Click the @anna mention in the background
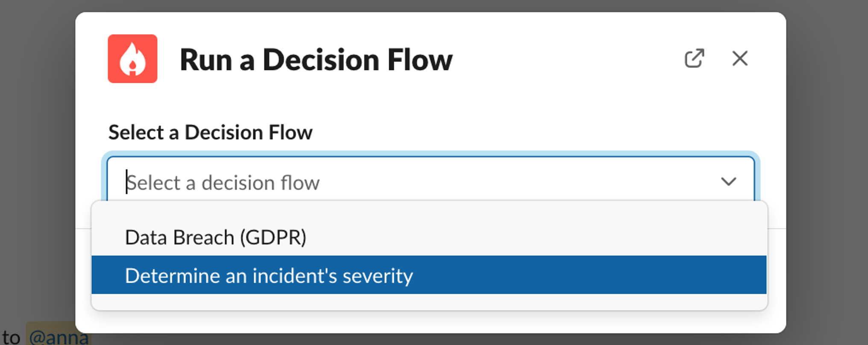 (59, 337)
